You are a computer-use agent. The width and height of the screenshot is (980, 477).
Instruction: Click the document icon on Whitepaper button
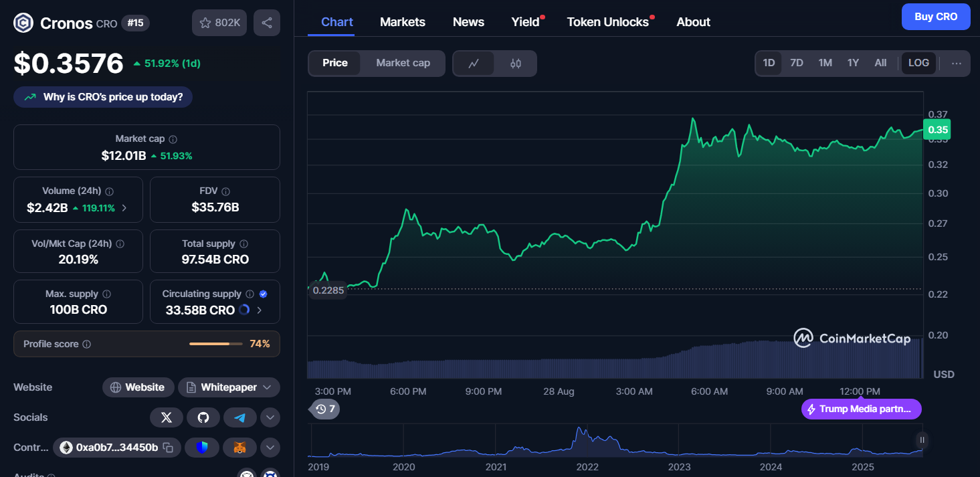coord(191,387)
